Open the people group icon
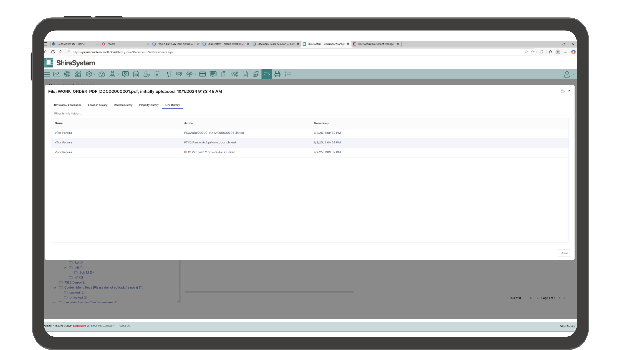644x350 pixels. pyautogui.click(x=179, y=74)
